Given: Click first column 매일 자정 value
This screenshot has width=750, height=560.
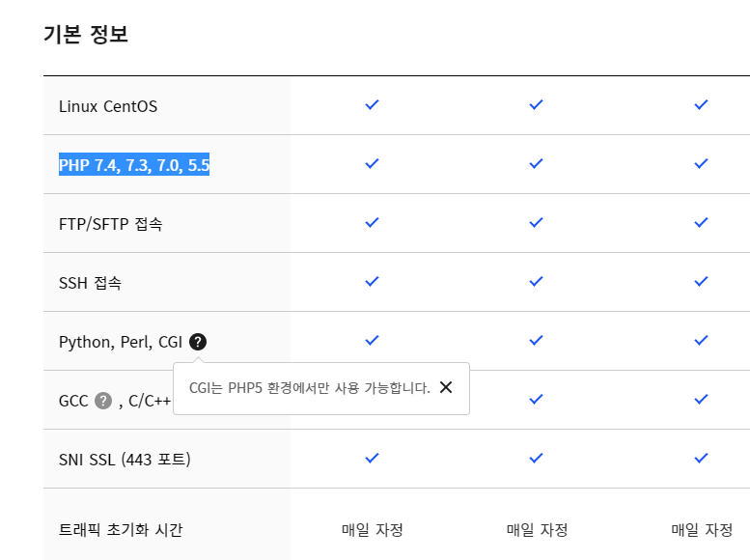Looking at the screenshot, I should coord(373,530).
